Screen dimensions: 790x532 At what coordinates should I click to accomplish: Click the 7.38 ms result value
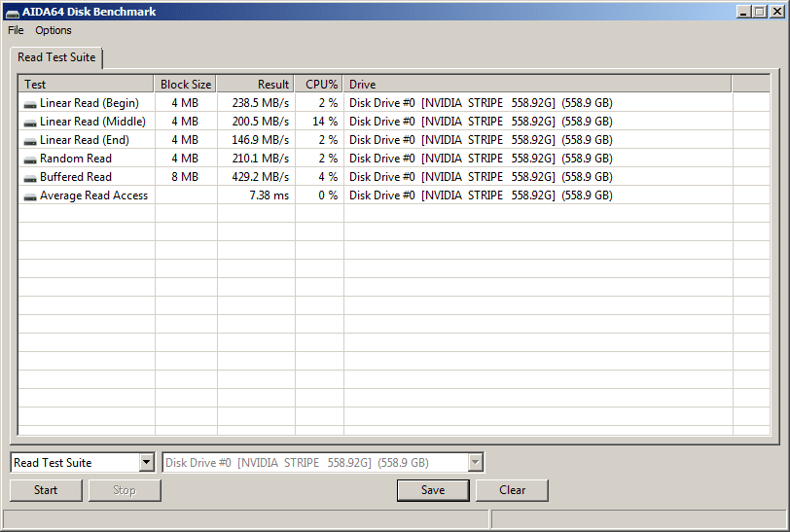(x=269, y=195)
